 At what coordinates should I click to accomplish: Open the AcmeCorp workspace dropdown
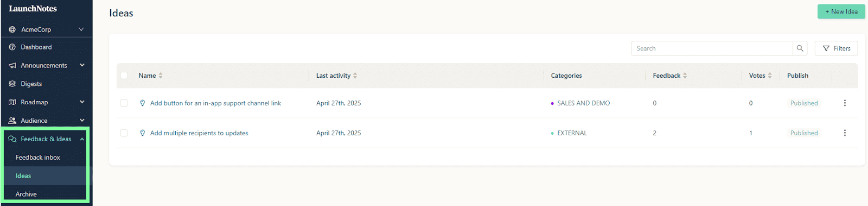46,29
